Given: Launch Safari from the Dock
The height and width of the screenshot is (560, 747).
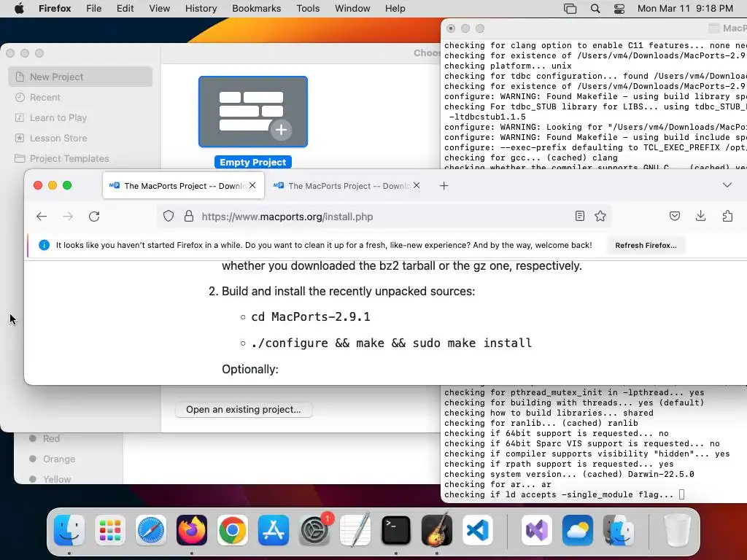Looking at the screenshot, I should pos(151,530).
